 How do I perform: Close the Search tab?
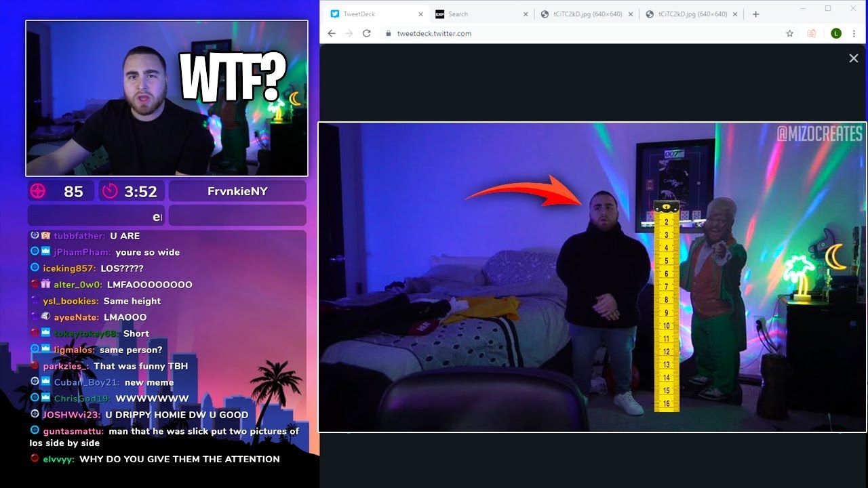point(526,14)
